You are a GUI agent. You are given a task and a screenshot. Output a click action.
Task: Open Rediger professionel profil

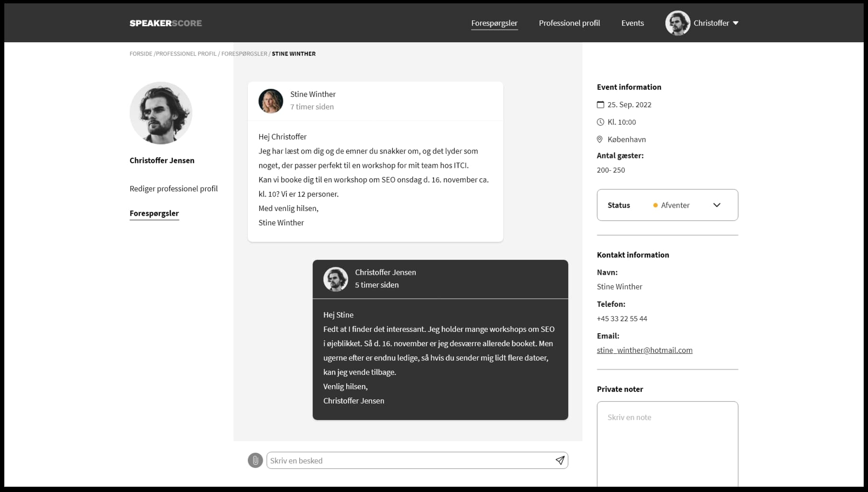click(174, 188)
